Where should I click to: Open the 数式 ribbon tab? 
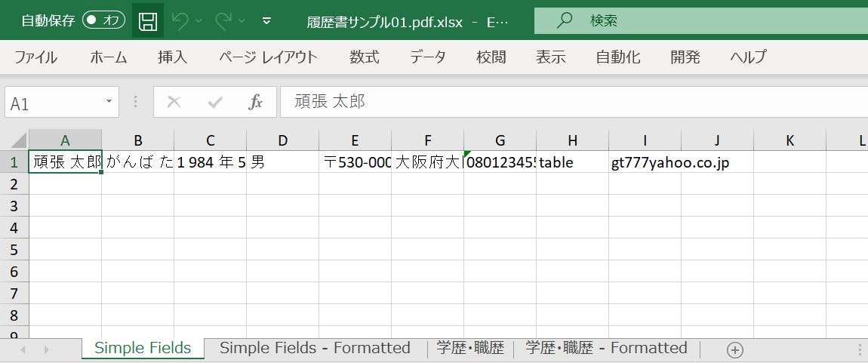coord(365,57)
